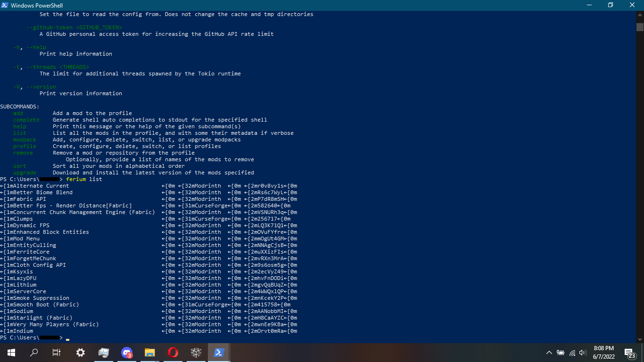Launch Opera browser from the taskbar
The width and height of the screenshot is (644, 362).
pyautogui.click(x=173, y=352)
